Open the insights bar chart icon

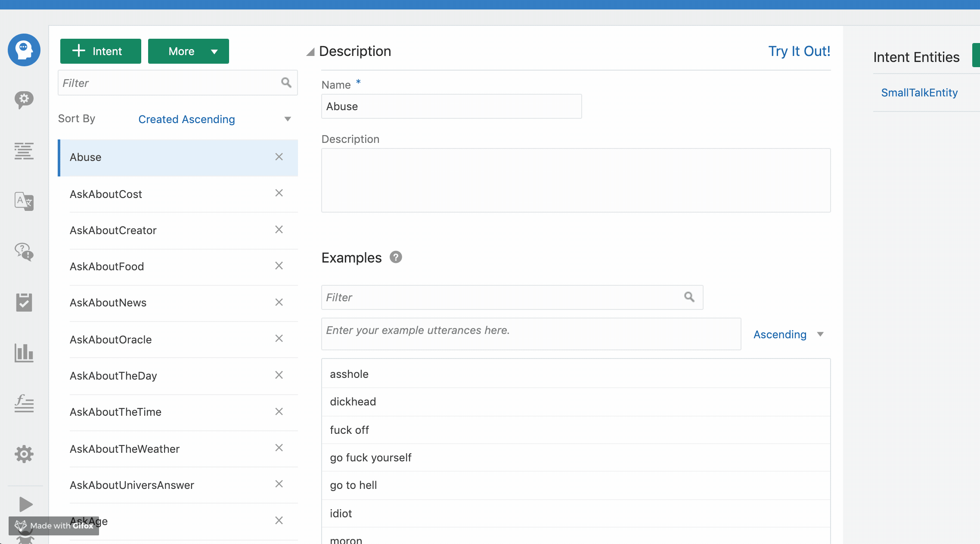(24, 353)
